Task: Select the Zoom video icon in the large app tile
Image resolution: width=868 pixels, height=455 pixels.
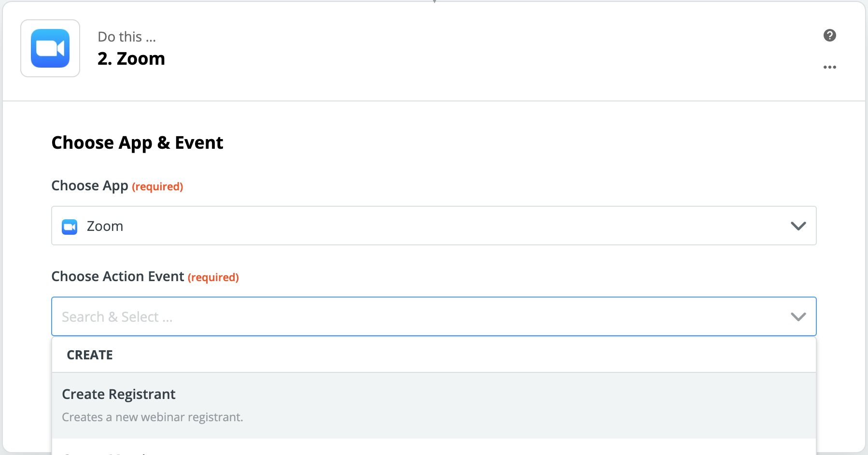Action: (50, 48)
